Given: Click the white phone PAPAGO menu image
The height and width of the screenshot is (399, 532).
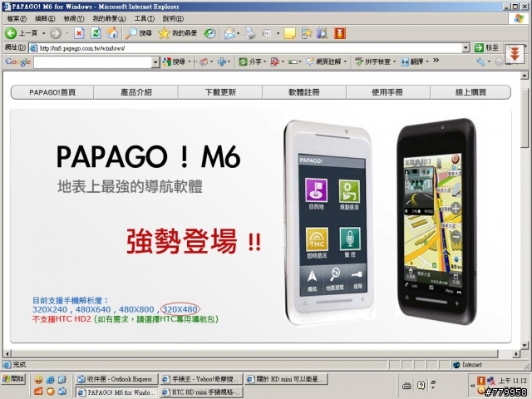Looking at the screenshot, I should point(329,223).
